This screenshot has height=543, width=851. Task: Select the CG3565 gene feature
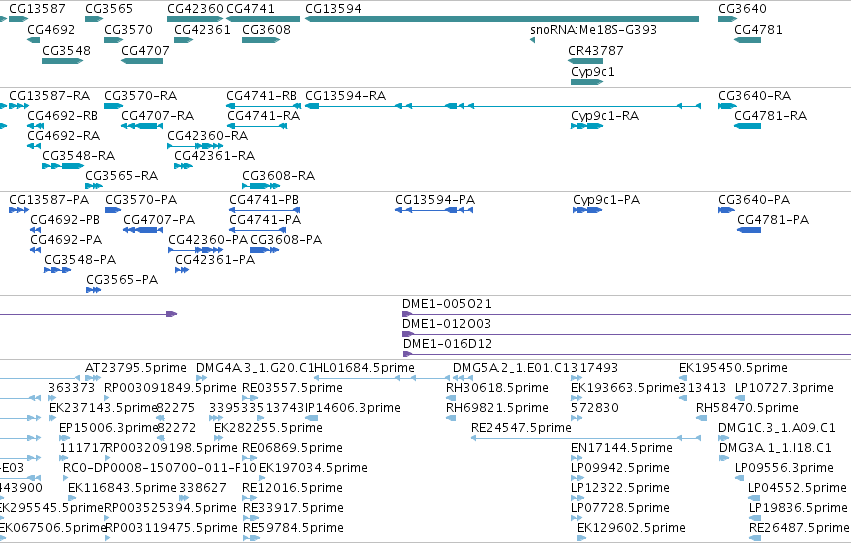tap(94, 19)
